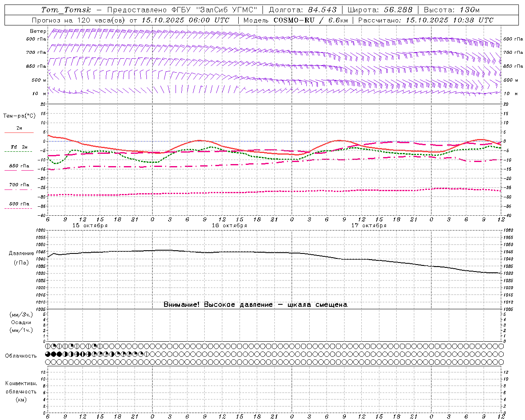The image size is (525, 420).
Task: Click the "Высота: 130м" header field
Action: click(x=452, y=10)
